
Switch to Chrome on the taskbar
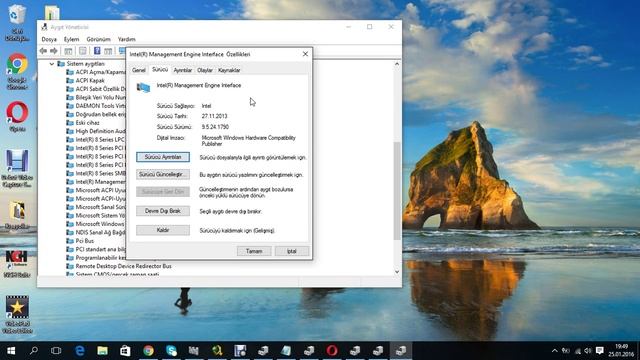148,351
